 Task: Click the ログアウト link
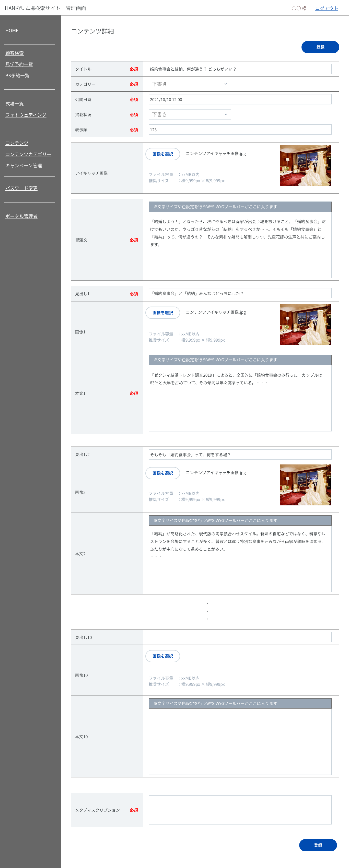[326, 8]
